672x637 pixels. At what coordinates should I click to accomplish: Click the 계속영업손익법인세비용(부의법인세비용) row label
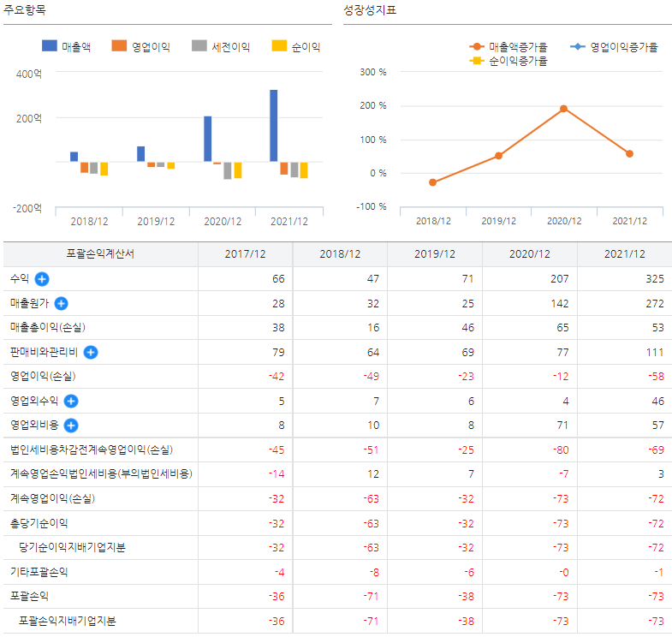coord(101,473)
